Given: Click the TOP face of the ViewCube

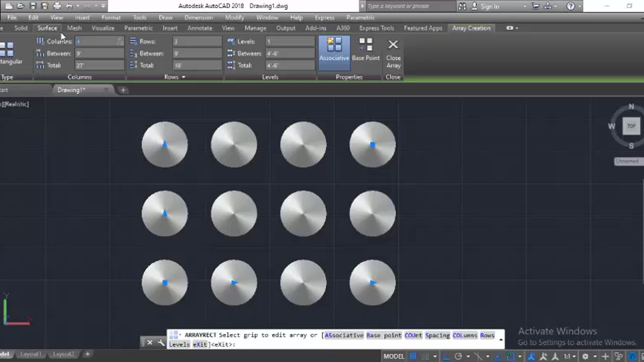Looking at the screenshot, I should click(631, 126).
